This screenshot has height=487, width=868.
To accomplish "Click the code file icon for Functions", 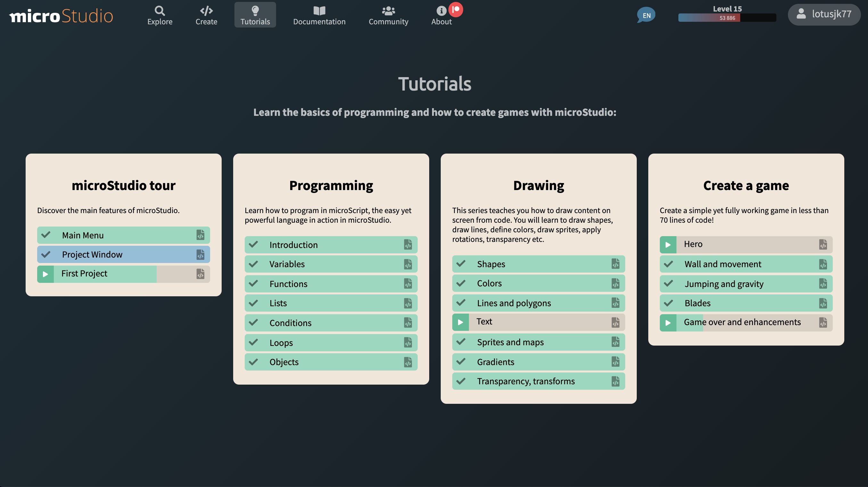I will click(408, 284).
